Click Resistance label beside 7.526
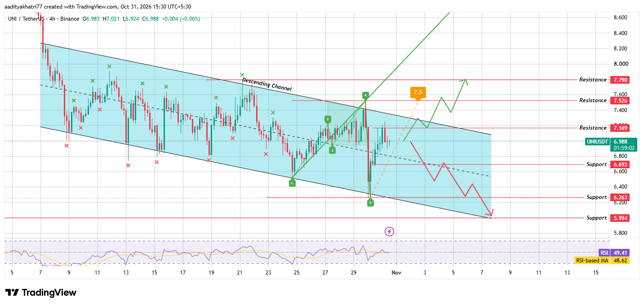This screenshot has height=306, width=644. click(593, 100)
